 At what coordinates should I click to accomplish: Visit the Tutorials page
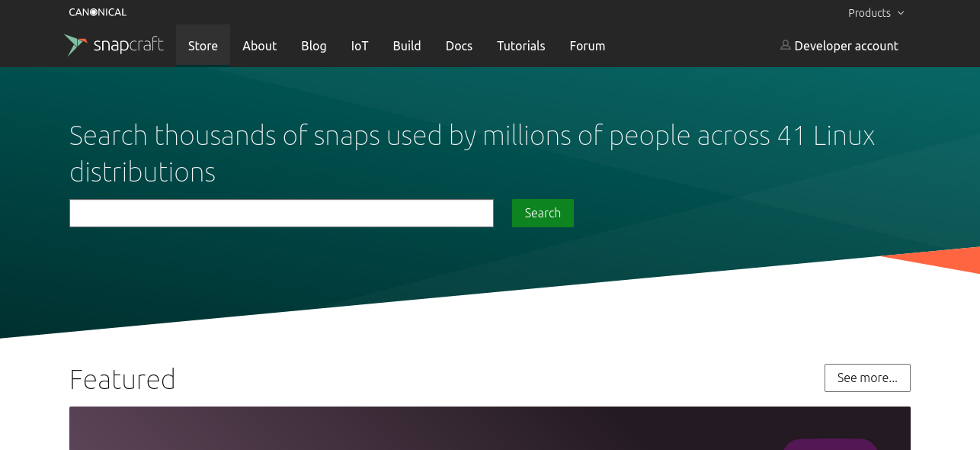tap(521, 46)
